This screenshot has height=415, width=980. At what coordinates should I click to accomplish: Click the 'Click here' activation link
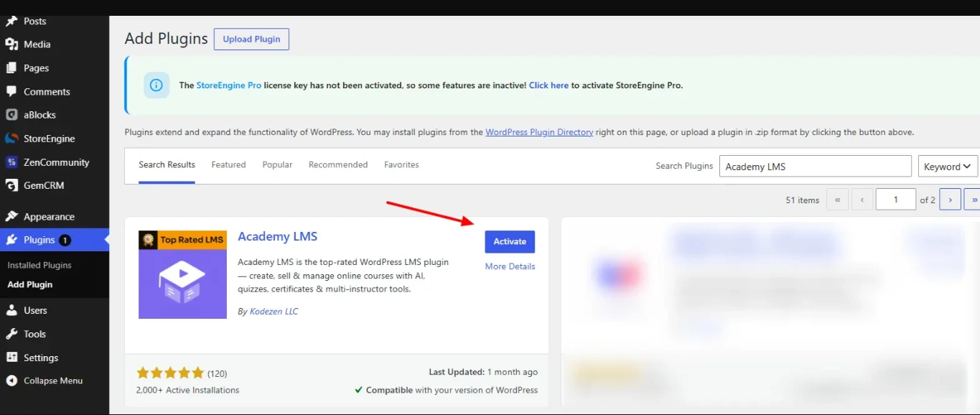pyautogui.click(x=549, y=85)
